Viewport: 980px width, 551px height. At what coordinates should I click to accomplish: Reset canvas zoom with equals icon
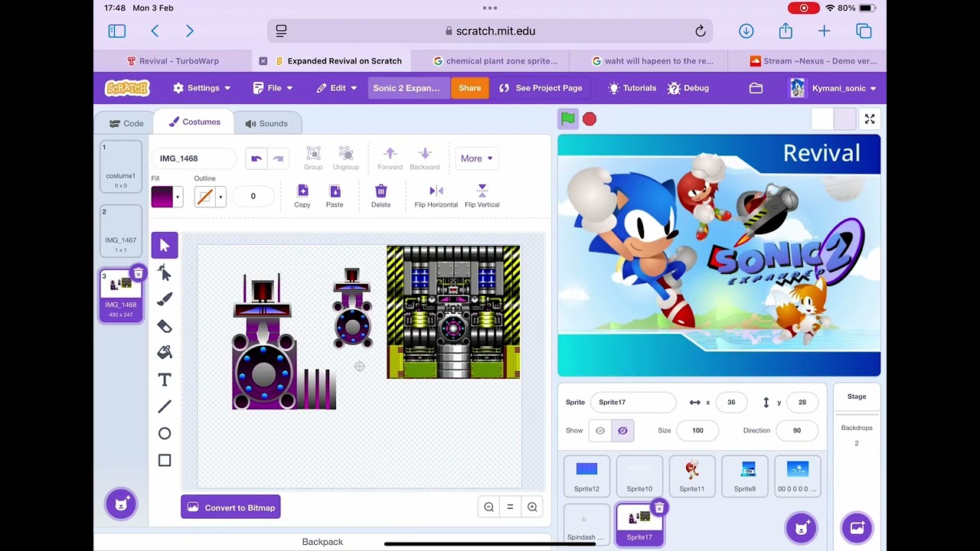(510, 507)
